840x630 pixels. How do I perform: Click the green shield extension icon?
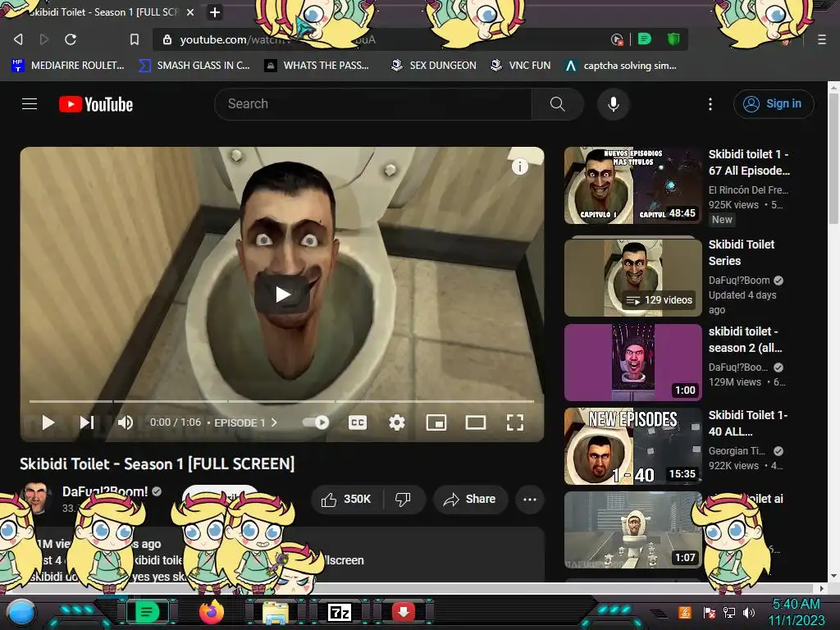[673, 39]
